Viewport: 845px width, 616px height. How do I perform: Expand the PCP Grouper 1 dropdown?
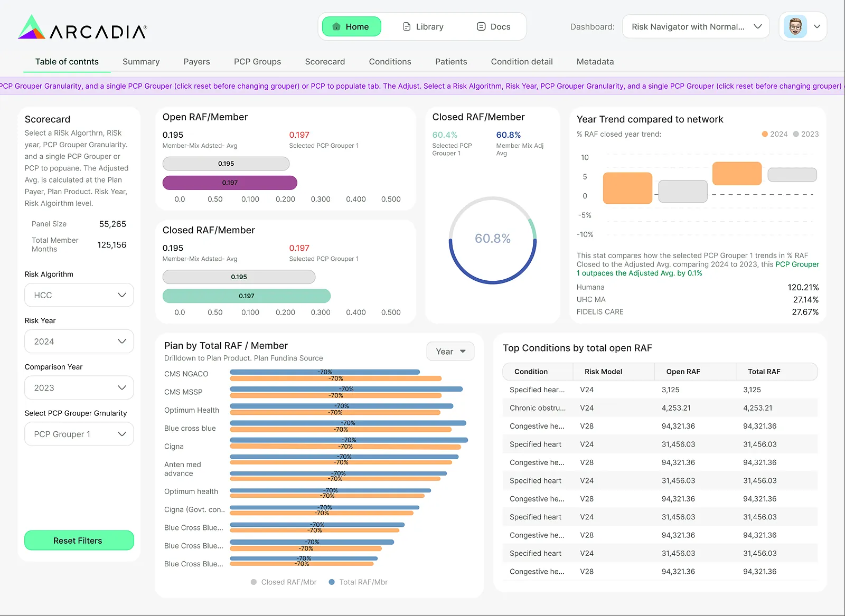(x=79, y=434)
